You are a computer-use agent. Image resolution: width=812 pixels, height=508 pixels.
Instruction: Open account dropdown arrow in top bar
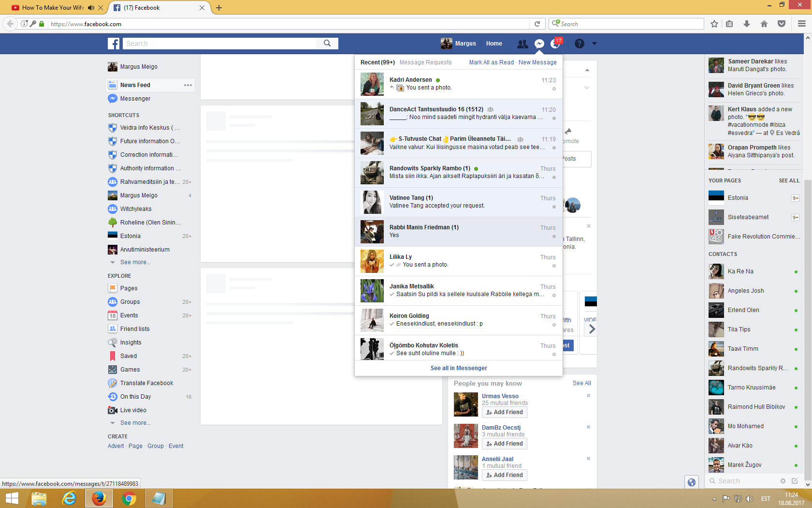coord(594,44)
